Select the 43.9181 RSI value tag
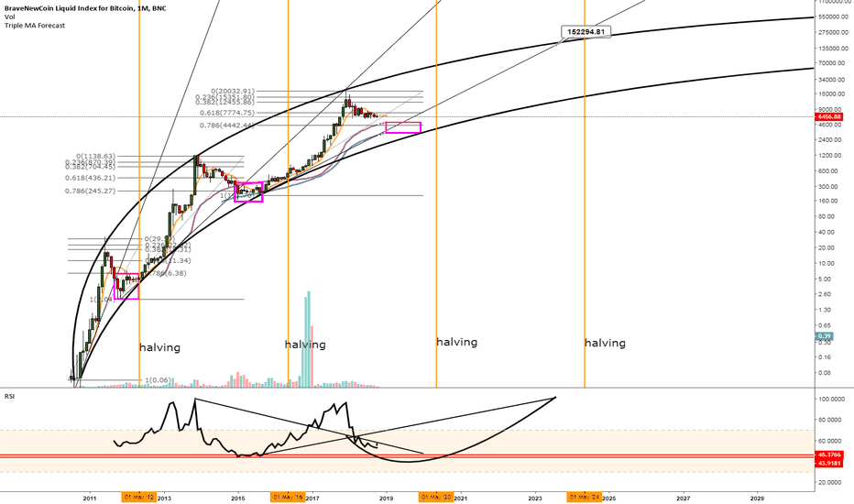 coord(829,463)
